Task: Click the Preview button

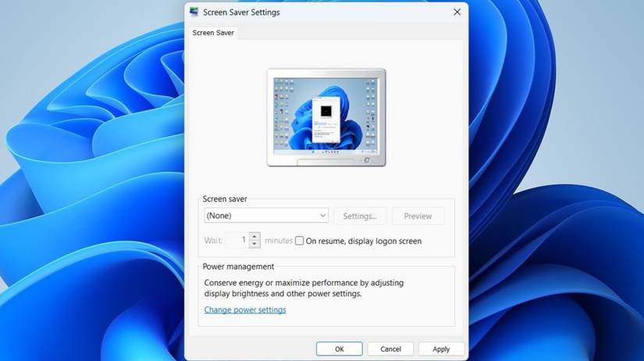Action: tap(418, 216)
